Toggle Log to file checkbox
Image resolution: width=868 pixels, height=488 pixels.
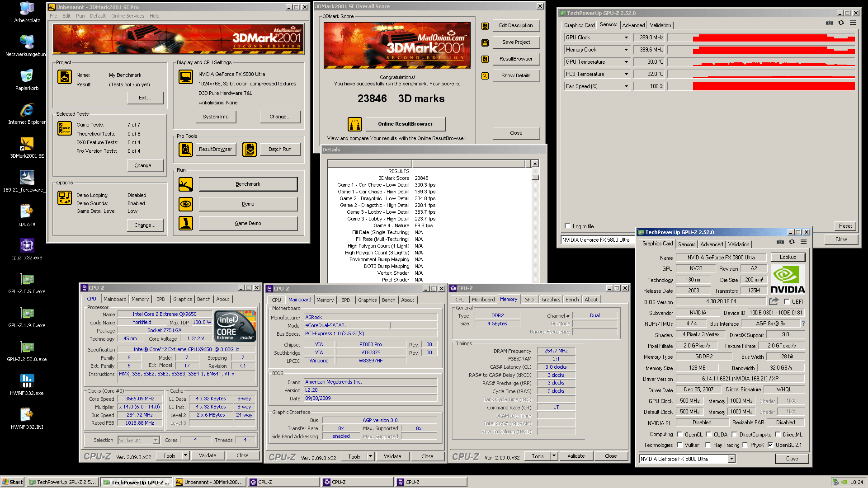568,226
